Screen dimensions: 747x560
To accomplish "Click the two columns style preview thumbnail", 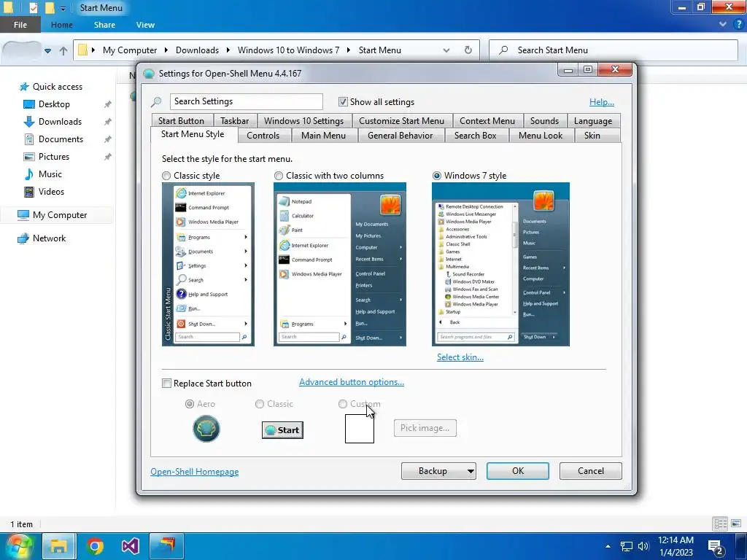I will click(340, 264).
